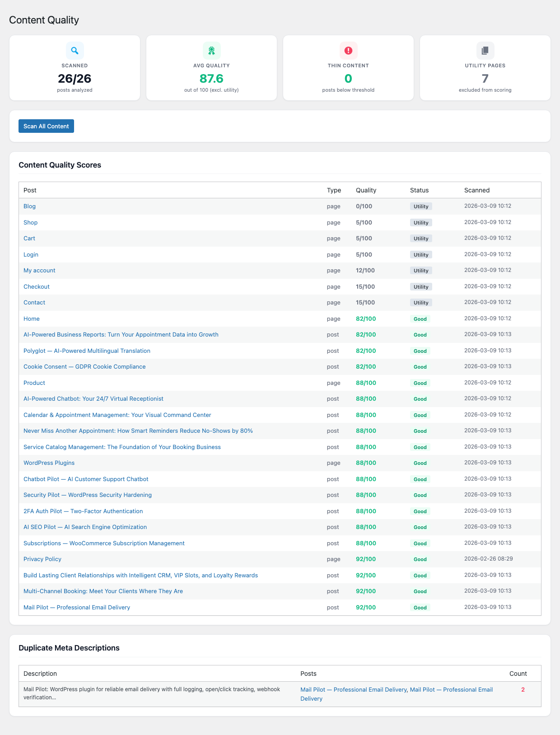
Task: Click the Good badge in Home row
Action: point(420,319)
